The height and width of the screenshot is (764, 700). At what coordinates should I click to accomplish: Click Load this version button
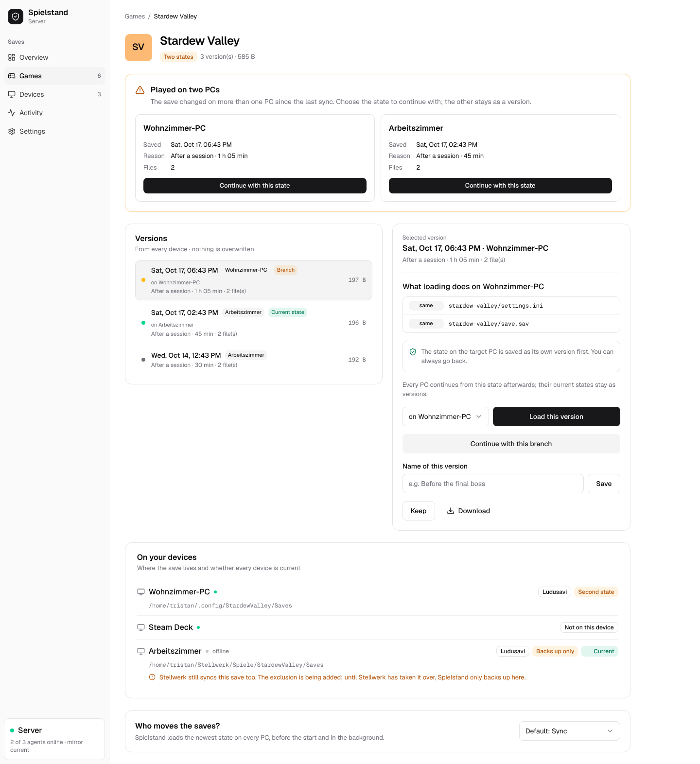(557, 417)
